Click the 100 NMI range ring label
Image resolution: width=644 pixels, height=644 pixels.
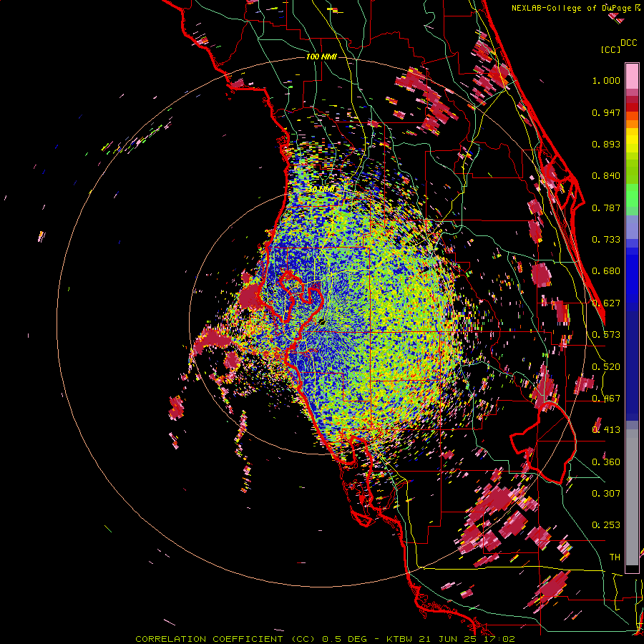click(321, 57)
